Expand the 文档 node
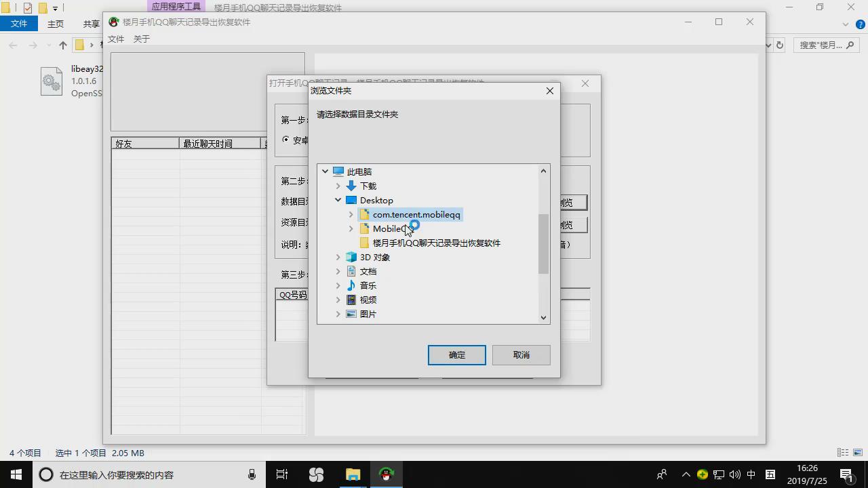 click(x=338, y=271)
